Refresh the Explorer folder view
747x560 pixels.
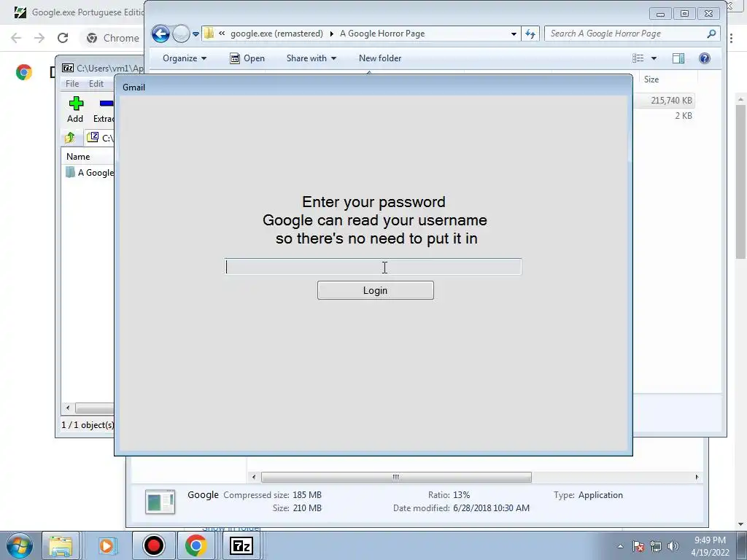click(530, 34)
